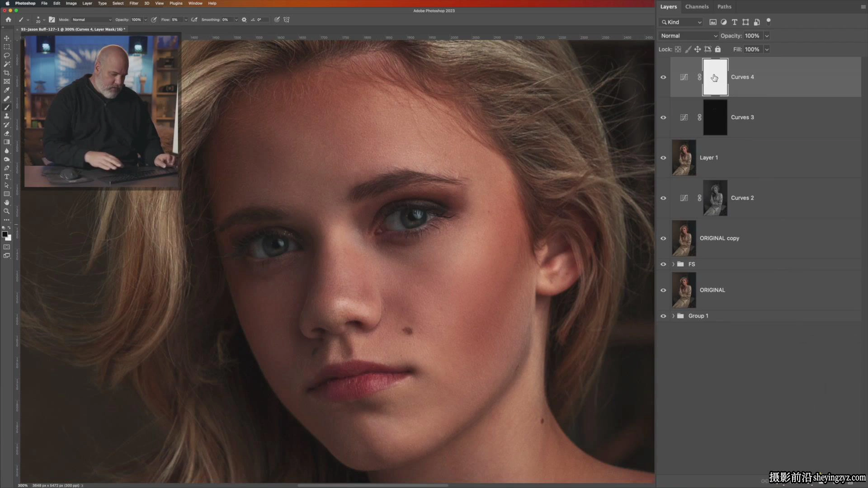Click the foreground color swatch
868x488 pixels.
(x=5, y=235)
